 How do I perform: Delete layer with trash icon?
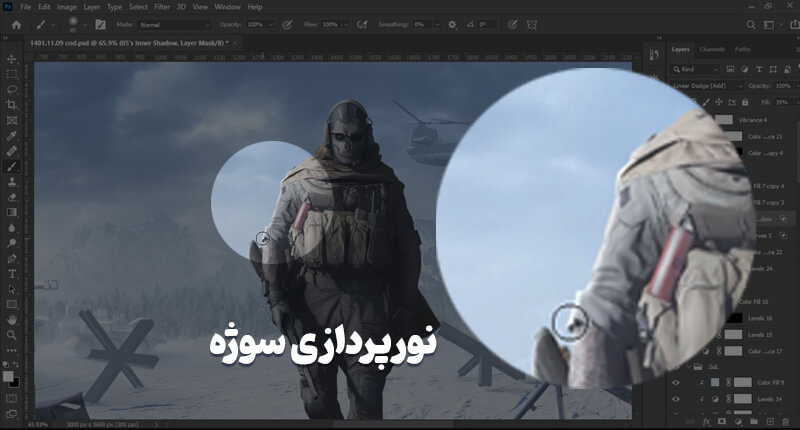click(x=786, y=422)
